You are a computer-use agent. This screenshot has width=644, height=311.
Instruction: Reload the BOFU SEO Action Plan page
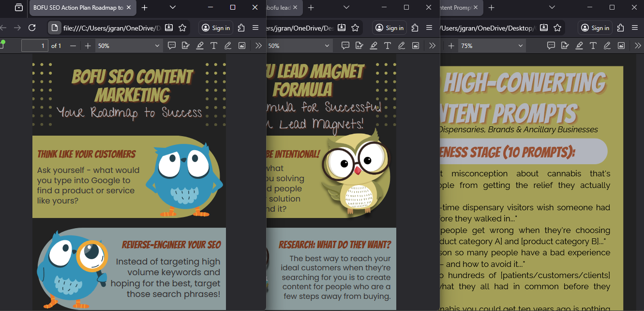32,28
